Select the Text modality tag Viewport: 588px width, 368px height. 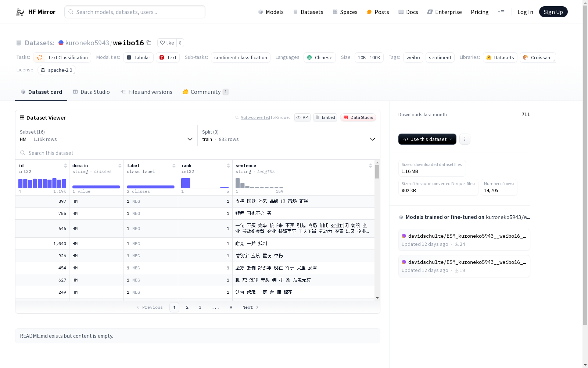tap(168, 57)
